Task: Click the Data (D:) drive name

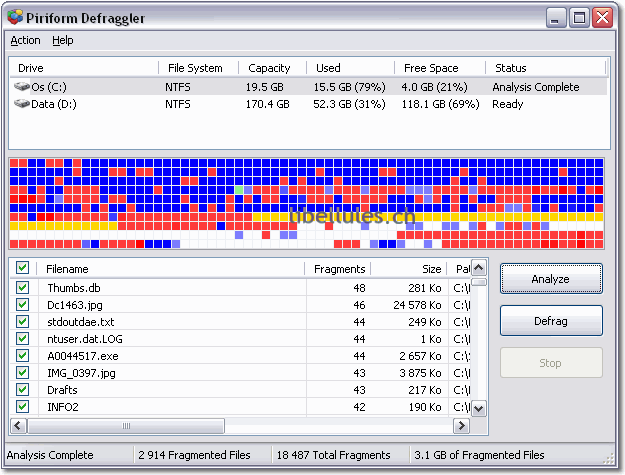Action: point(54,104)
